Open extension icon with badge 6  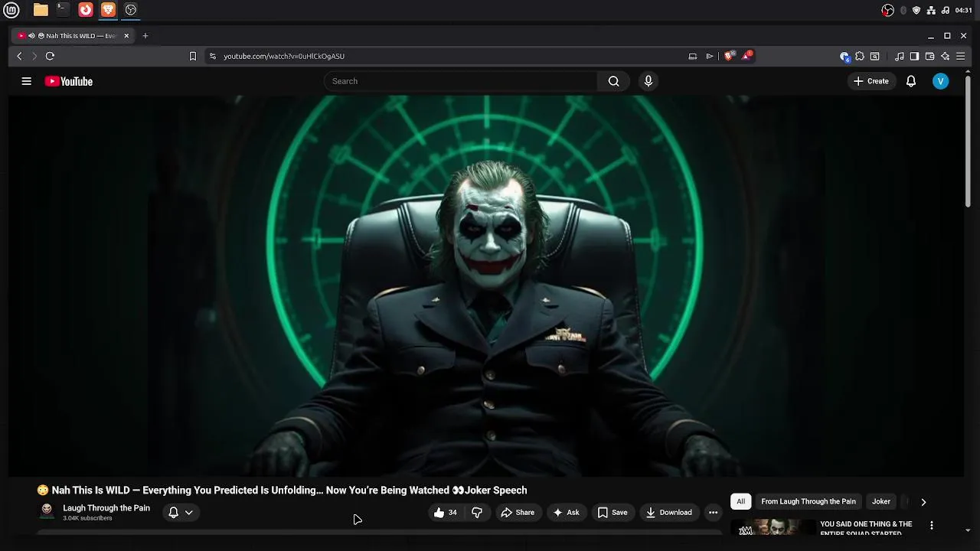pyautogui.click(x=844, y=56)
